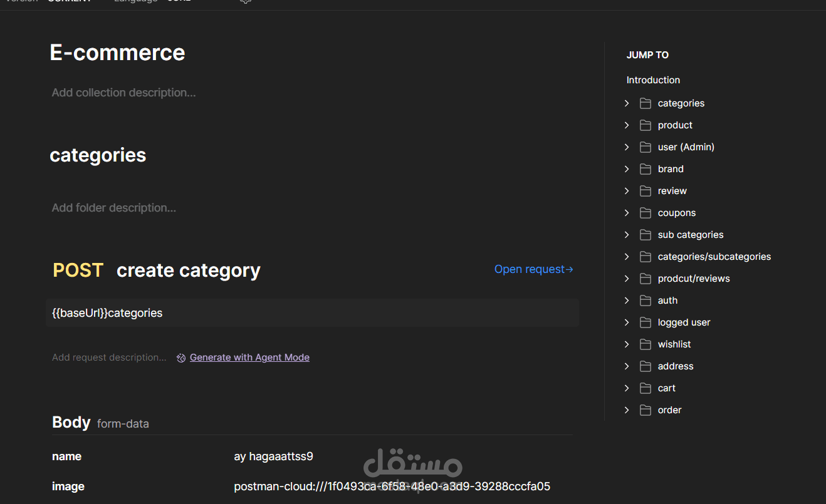The height and width of the screenshot is (504, 826).
Task: Click the cart folder icon
Action: 646,388
